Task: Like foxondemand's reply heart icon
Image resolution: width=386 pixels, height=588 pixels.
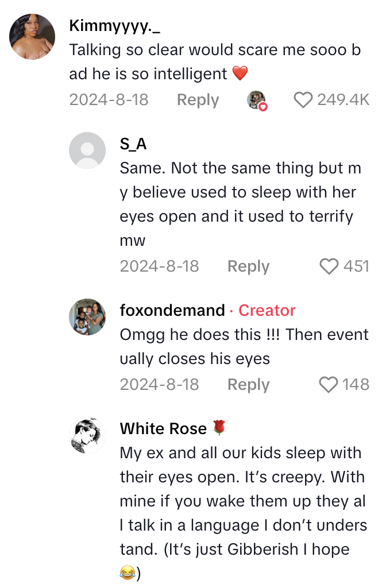Action: pyautogui.click(x=328, y=384)
